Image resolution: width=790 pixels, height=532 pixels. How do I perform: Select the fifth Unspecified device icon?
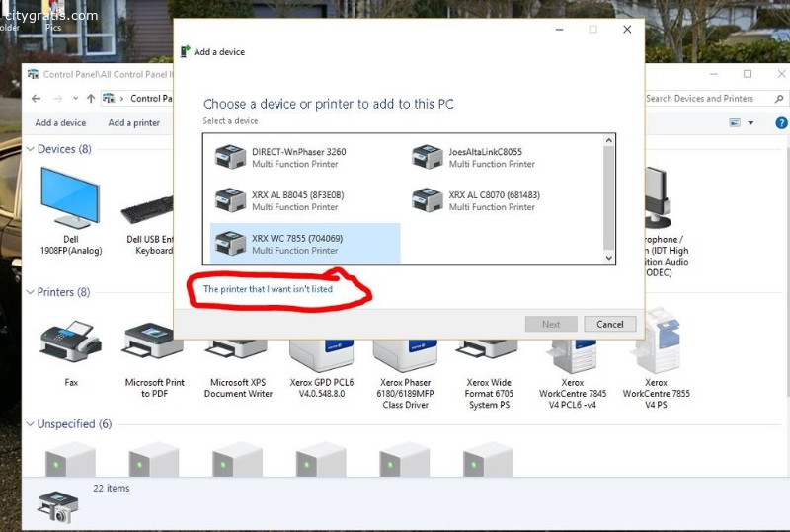coord(405,459)
